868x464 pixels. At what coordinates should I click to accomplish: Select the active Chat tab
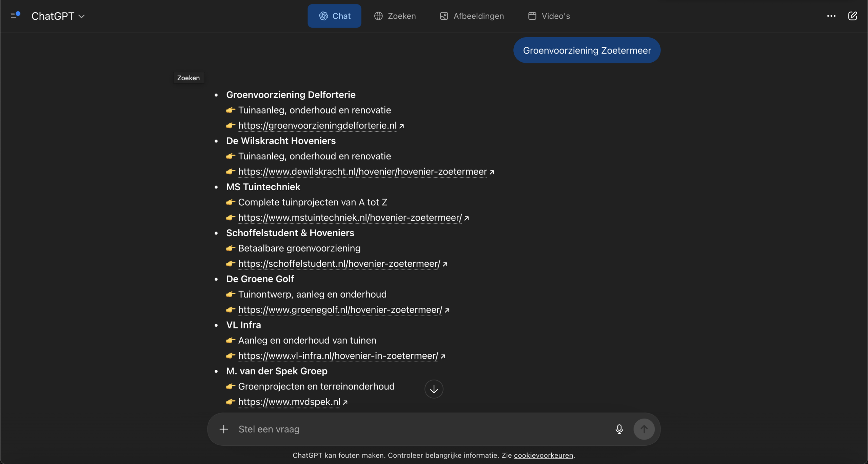334,16
